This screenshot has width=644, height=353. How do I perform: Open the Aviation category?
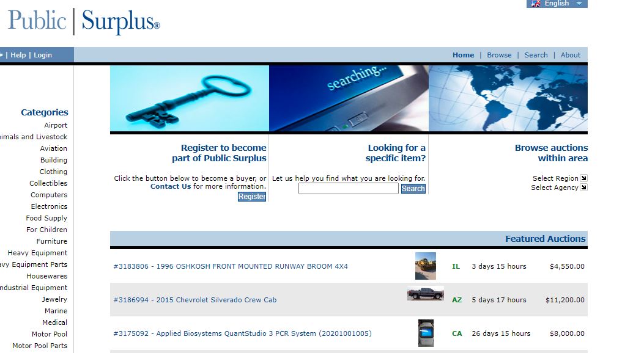click(53, 148)
